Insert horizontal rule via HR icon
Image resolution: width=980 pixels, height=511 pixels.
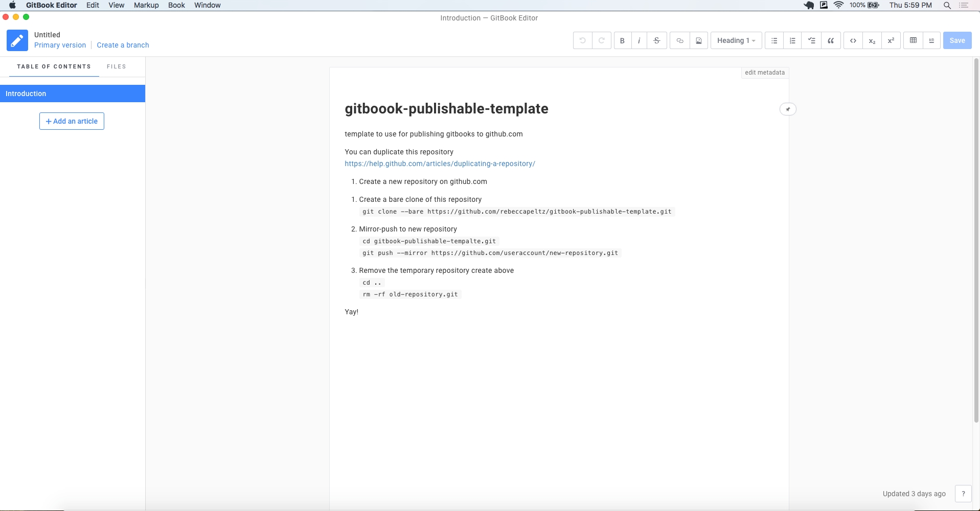click(x=931, y=41)
